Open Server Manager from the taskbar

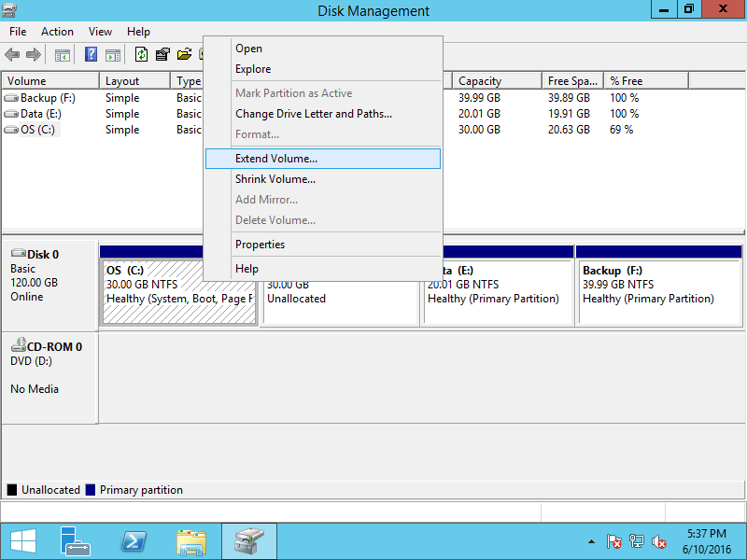[75, 541]
